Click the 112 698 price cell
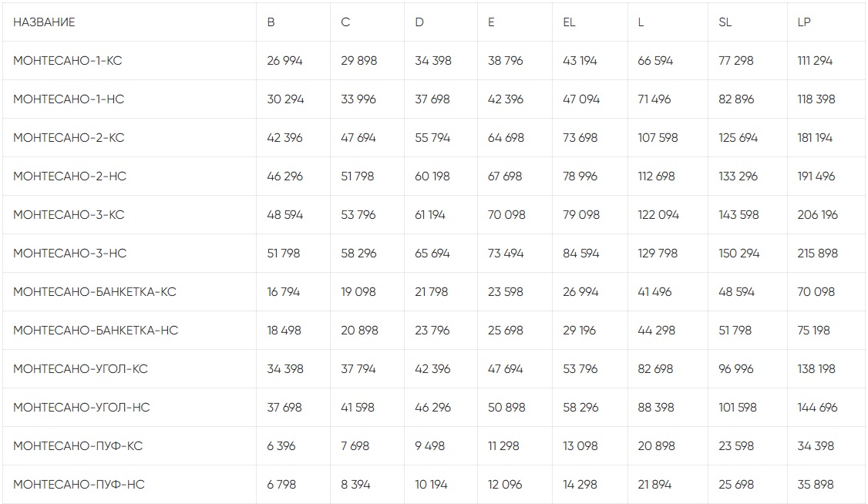This screenshot has width=868, height=504. coord(656,176)
